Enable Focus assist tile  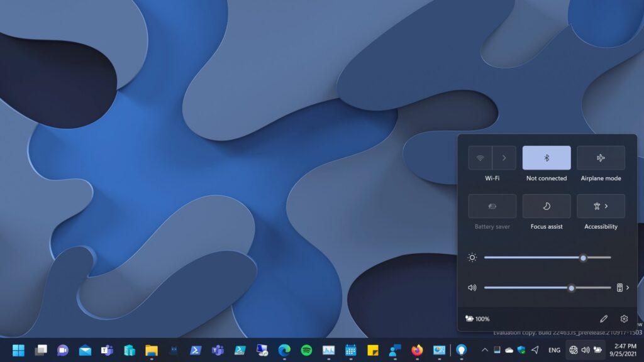547,206
